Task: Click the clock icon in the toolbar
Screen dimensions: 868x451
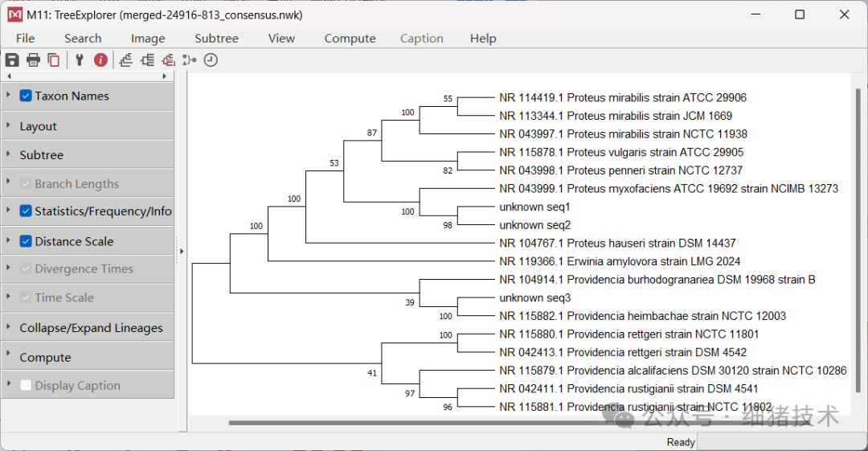Action: click(x=211, y=59)
